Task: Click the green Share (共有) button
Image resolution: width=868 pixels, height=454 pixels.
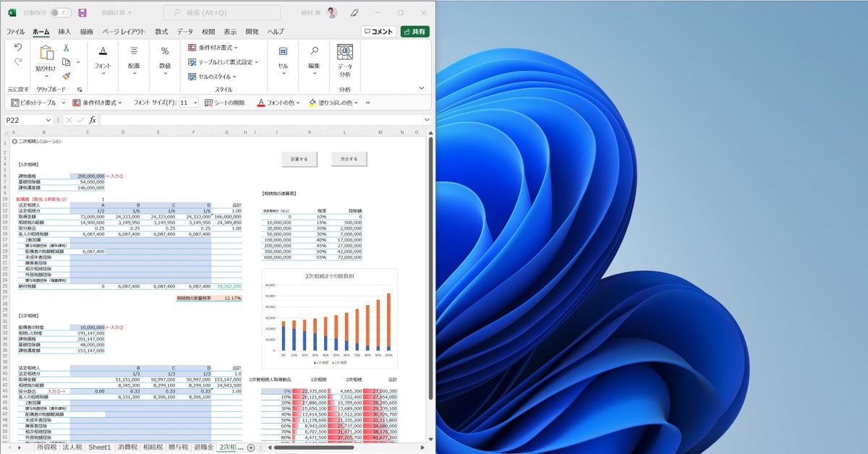Action: [415, 32]
